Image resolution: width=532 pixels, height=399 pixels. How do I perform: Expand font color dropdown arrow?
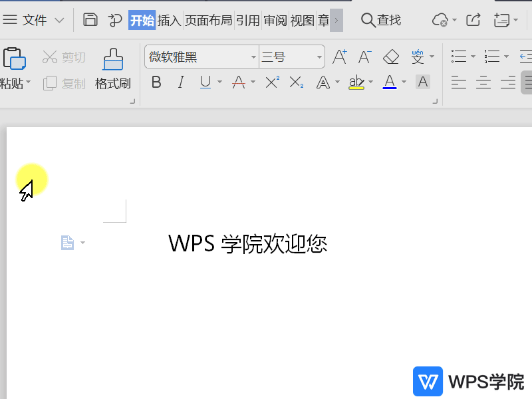click(404, 82)
